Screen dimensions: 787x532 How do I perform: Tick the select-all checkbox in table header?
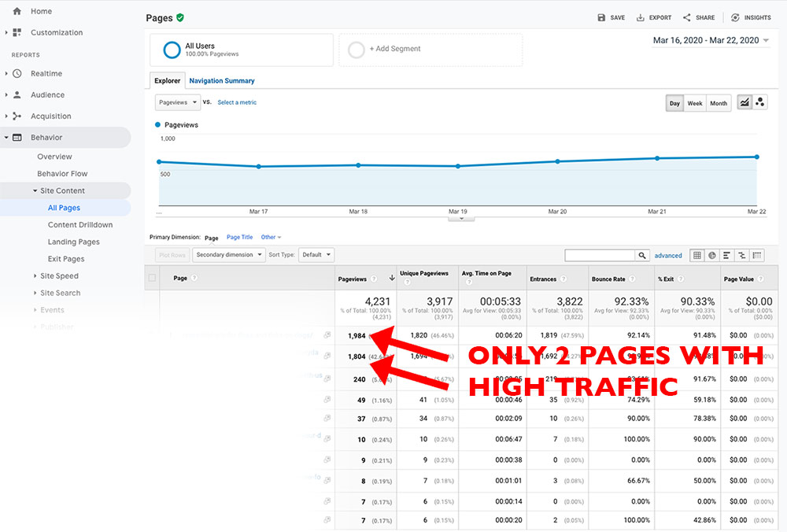152,278
